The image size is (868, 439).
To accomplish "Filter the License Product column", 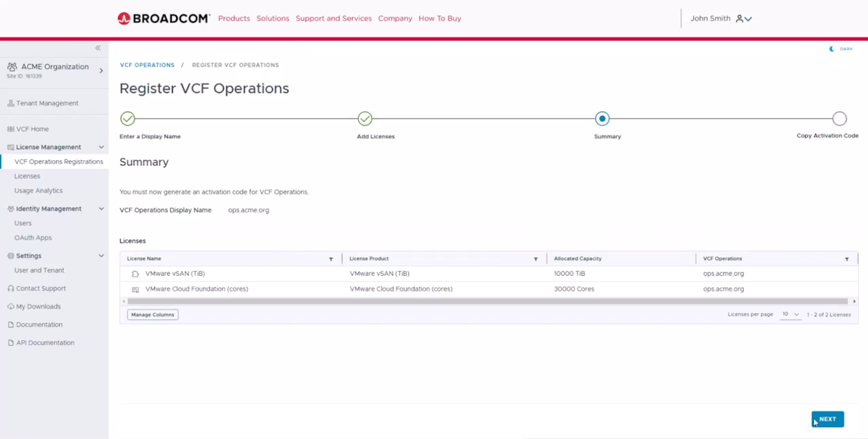I will (535, 259).
